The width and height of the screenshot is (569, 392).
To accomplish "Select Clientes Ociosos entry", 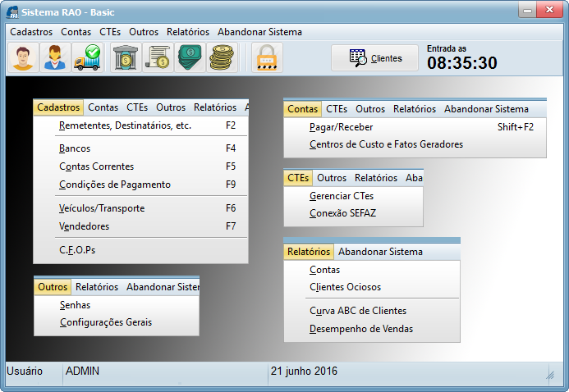I will point(372,287).
